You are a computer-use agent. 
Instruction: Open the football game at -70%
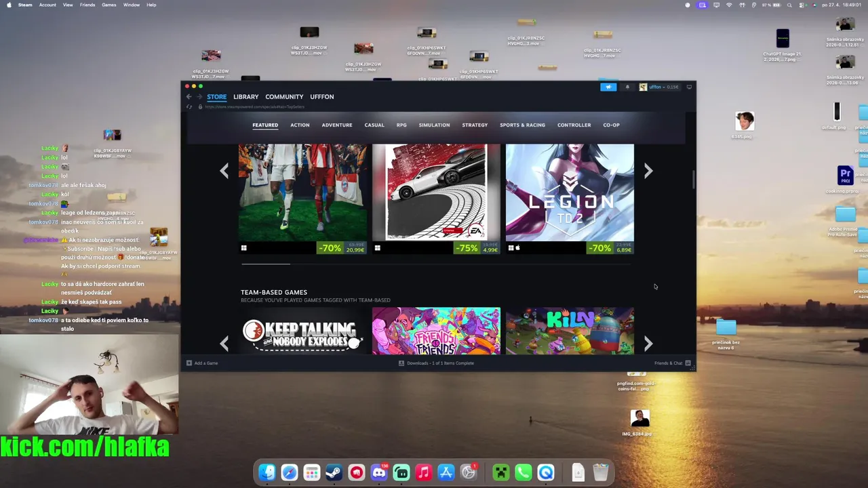[302, 192]
